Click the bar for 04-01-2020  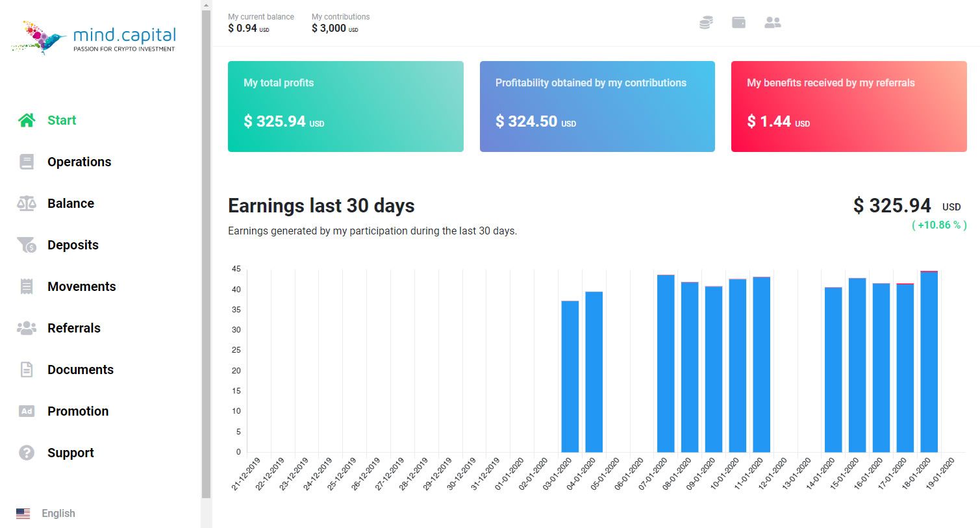click(x=594, y=372)
